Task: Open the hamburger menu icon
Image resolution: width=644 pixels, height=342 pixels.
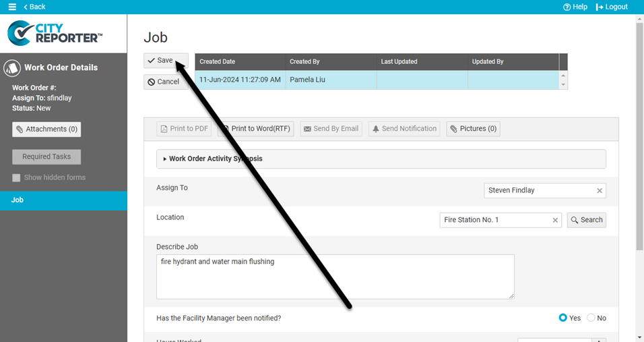Action: (x=12, y=7)
